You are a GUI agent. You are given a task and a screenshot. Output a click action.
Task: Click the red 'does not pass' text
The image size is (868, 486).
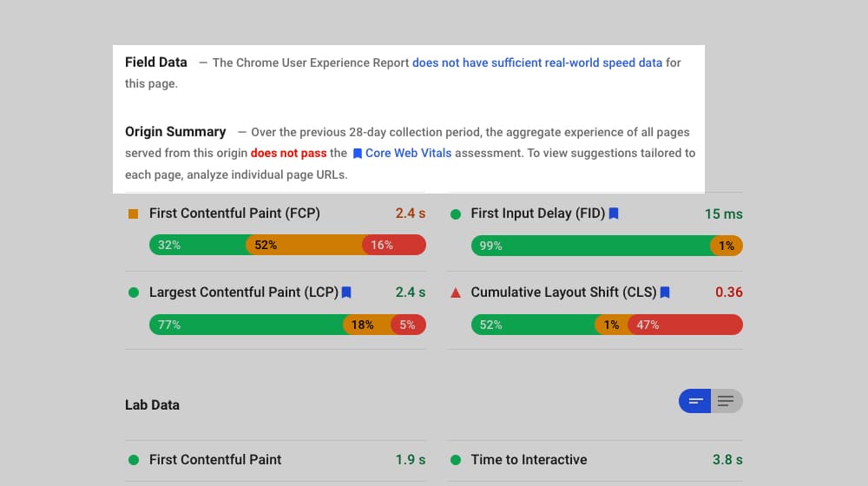tap(288, 153)
